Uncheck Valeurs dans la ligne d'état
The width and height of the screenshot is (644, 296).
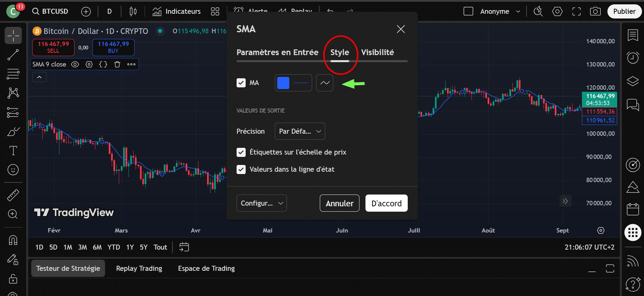coord(241,169)
